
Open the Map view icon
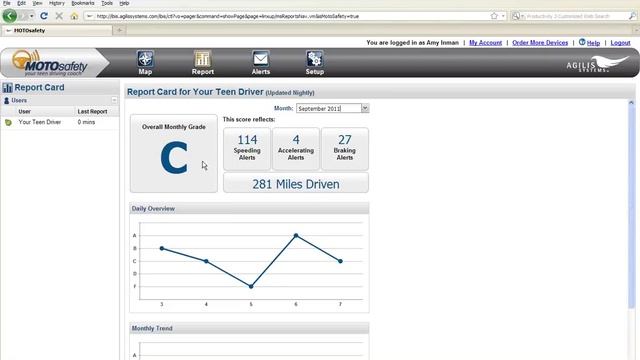tap(145, 59)
